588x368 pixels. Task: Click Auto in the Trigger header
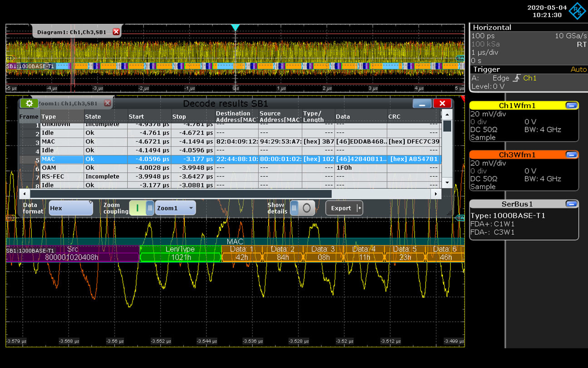[x=579, y=69]
